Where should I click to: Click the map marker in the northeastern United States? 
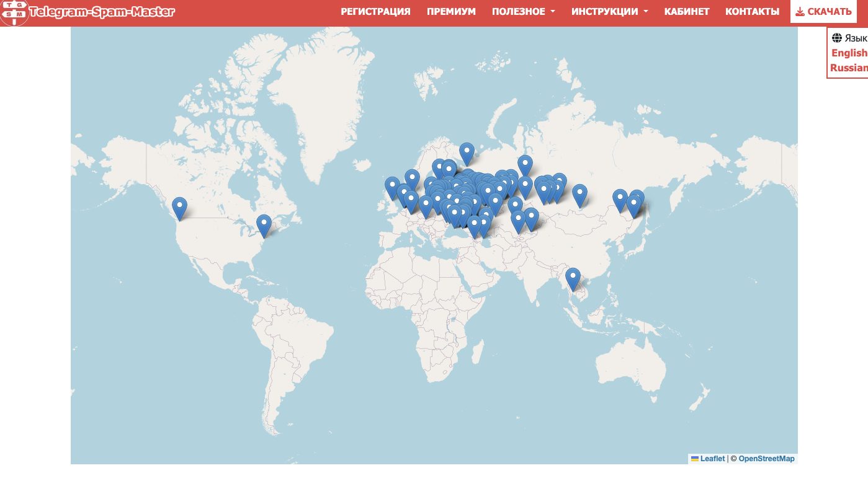click(x=264, y=225)
